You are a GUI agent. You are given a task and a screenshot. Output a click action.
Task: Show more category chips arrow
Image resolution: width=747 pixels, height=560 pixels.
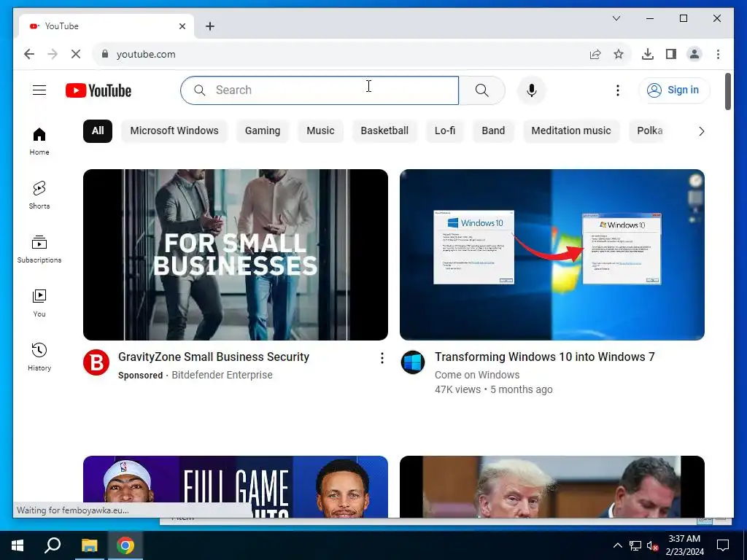[701, 131]
